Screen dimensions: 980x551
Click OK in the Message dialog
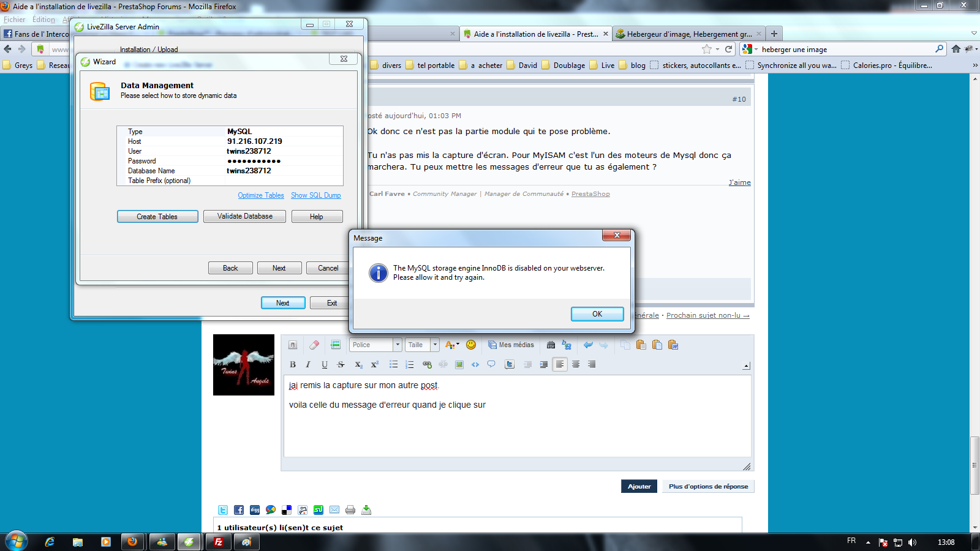(x=597, y=314)
